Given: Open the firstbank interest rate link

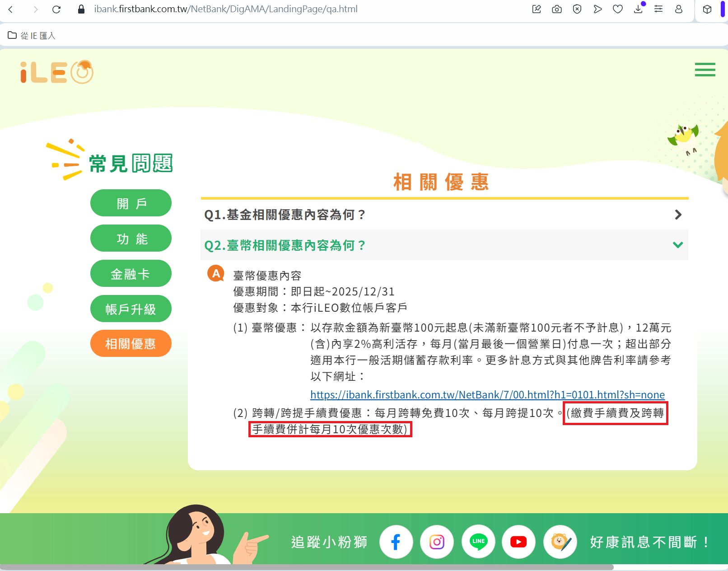Looking at the screenshot, I should tap(487, 395).
